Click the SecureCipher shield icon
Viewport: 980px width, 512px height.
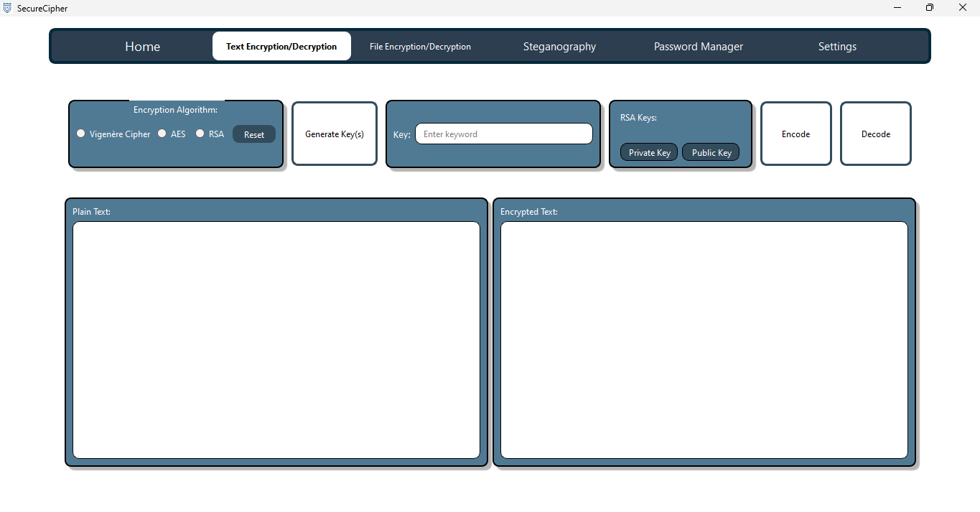tap(7, 8)
